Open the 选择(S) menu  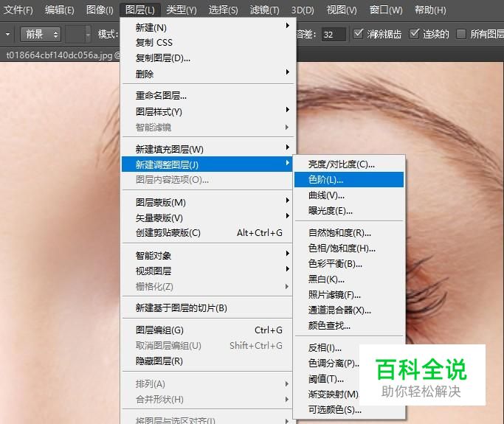(223, 10)
